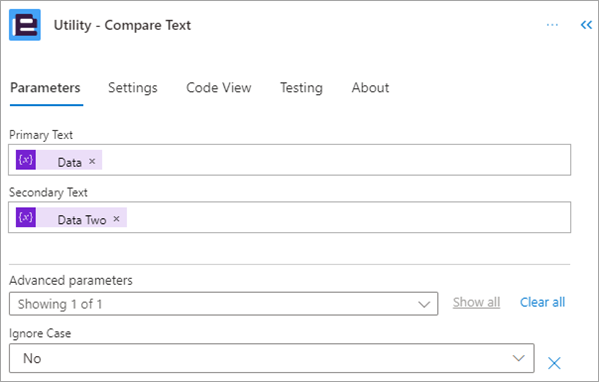Expand the Advanced parameters dropdown

coord(223,304)
